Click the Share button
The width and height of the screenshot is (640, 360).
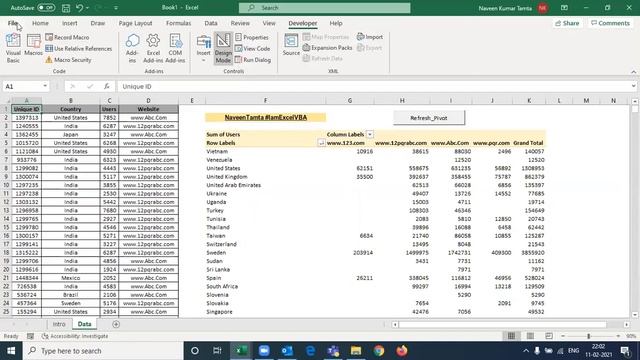[567, 23]
